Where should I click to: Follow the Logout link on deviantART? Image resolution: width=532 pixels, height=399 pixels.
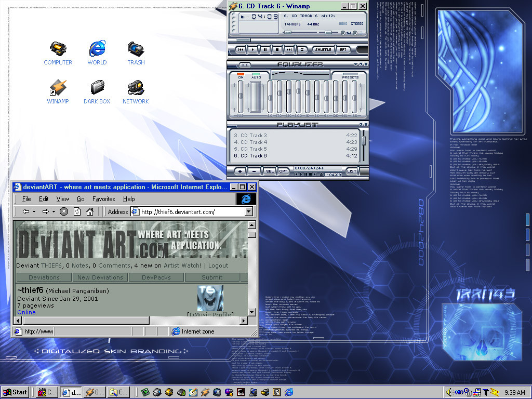(x=218, y=265)
